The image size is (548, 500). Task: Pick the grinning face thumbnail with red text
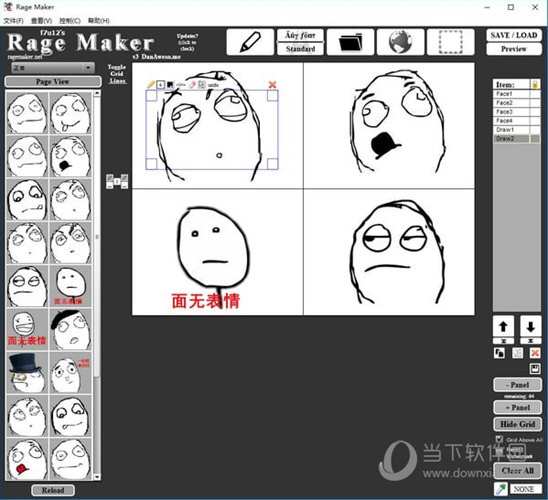pos(27,329)
